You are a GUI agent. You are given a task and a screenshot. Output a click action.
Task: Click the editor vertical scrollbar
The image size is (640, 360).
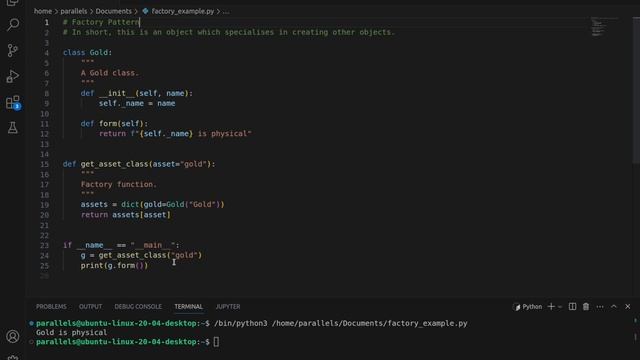(636, 90)
